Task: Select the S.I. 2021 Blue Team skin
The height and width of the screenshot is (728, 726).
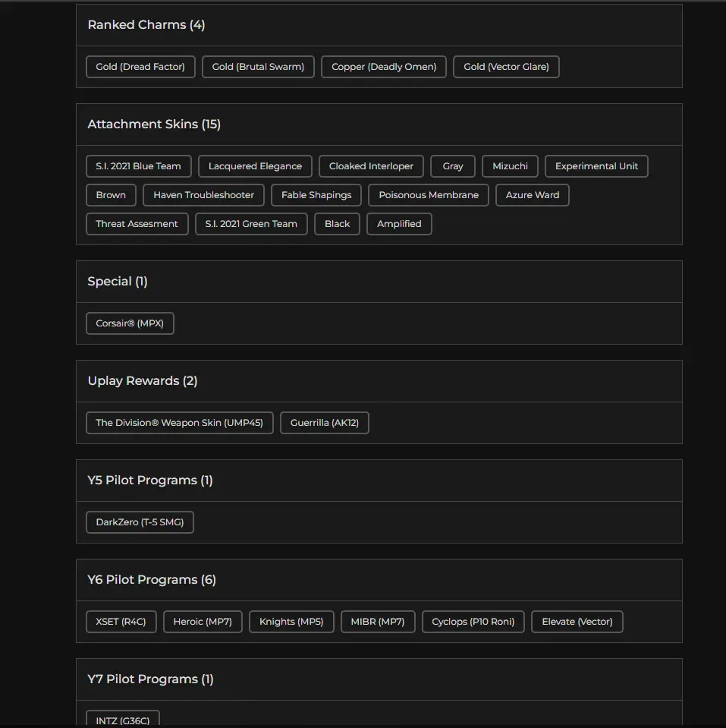Action: 138,166
